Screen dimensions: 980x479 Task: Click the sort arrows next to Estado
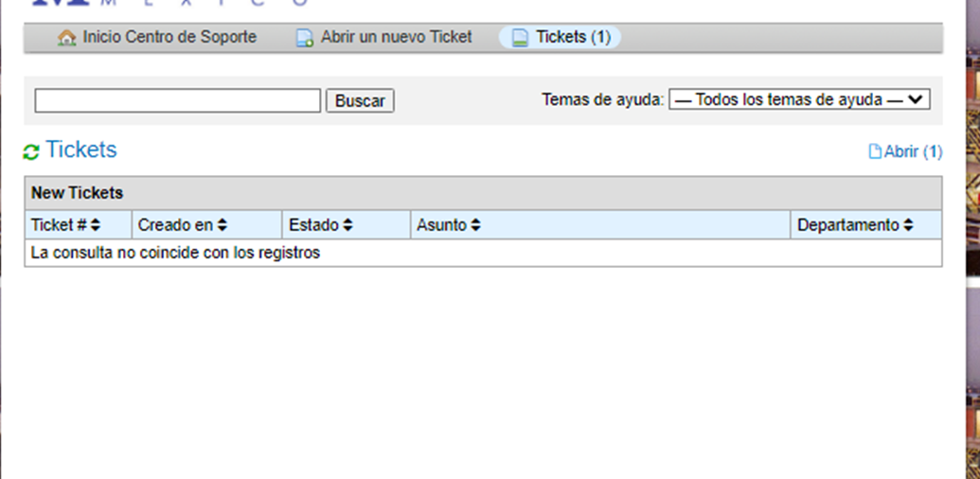(347, 225)
